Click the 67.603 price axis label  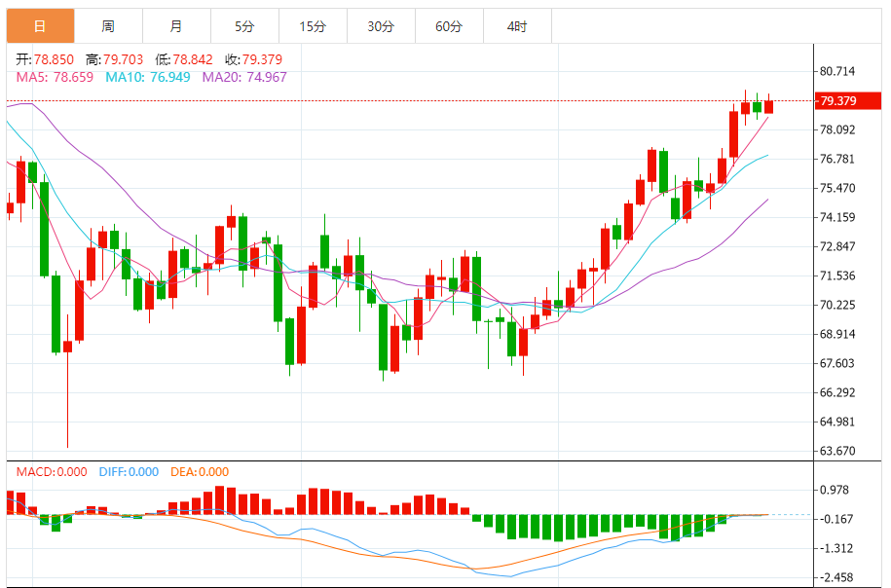[x=837, y=363]
